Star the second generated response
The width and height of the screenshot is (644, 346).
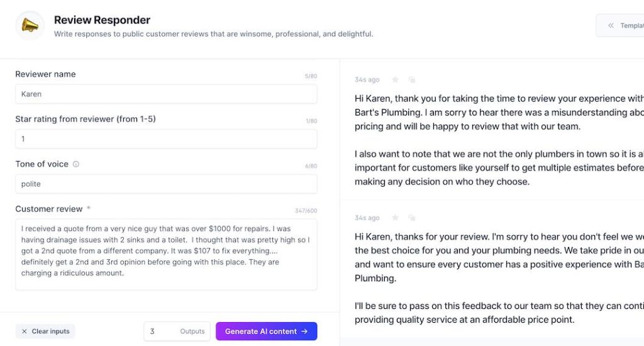(395, 218)
